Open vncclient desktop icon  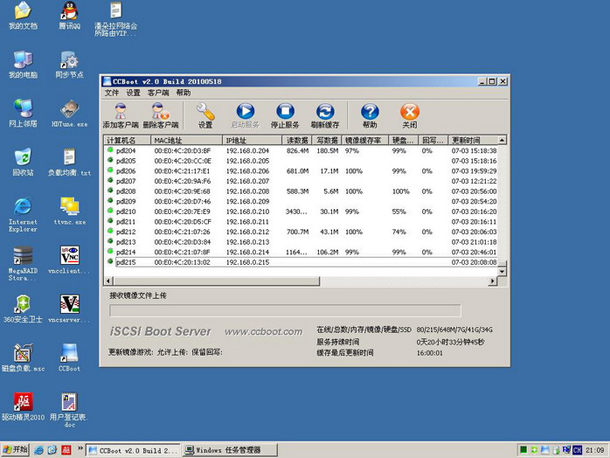70,260
